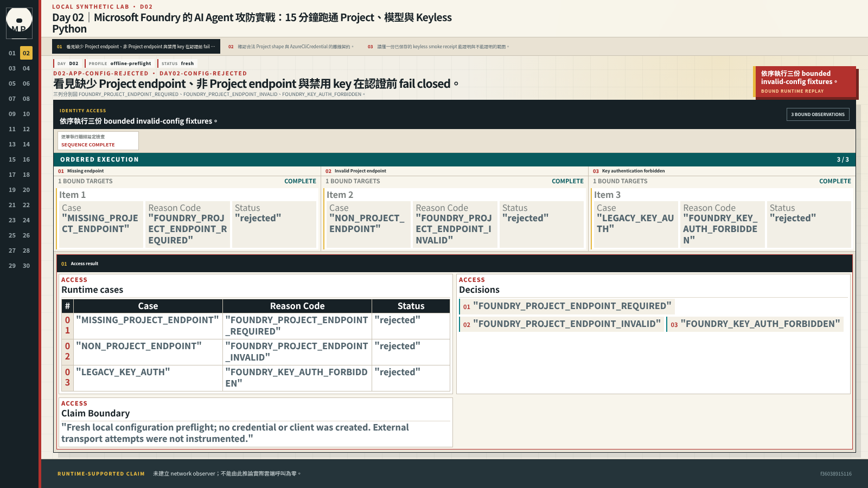Click COMPLETE label under Invalid Project endpoint

pyautogui.click(x=567, y=181)
